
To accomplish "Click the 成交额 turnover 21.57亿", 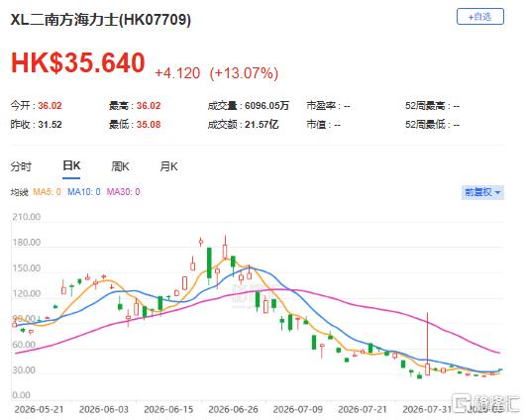I will click(x=262, y=125).
